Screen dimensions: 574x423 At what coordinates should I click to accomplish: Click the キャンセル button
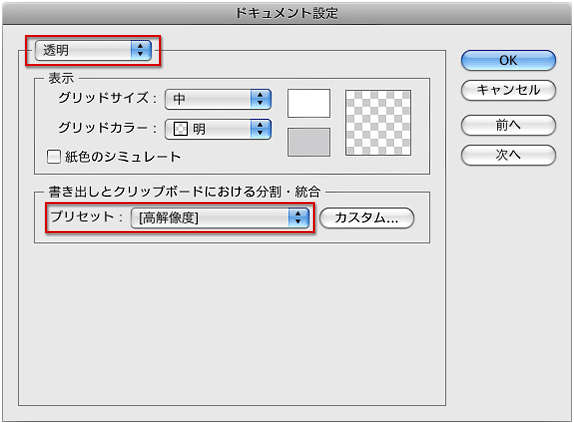click(508, 90)
